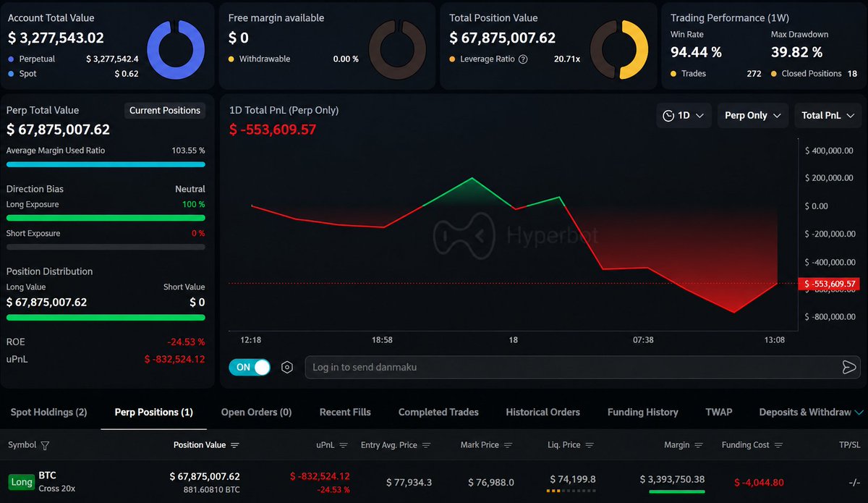Click the BTC margin green bar

point(676,491)
